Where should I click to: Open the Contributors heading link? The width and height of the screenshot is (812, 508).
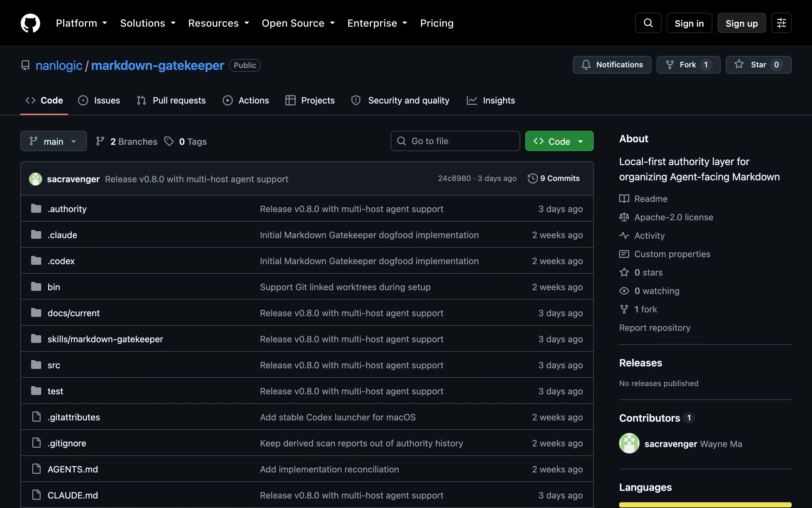coord(650,418)
